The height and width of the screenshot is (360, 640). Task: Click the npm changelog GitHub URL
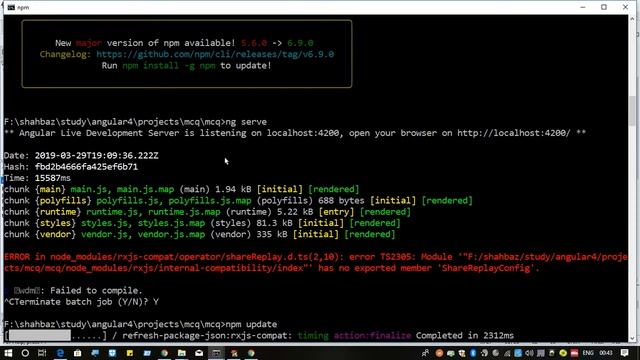(215, 54)
